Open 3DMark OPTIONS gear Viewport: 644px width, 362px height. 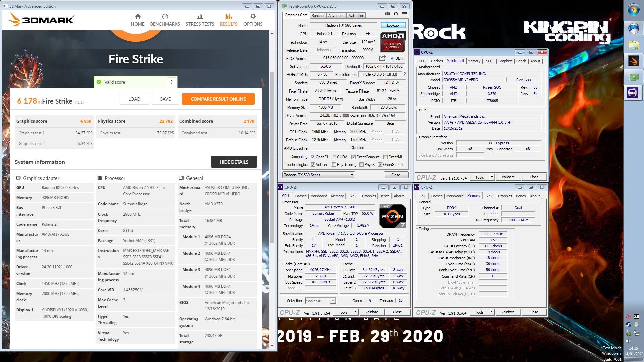pos(253,20)
